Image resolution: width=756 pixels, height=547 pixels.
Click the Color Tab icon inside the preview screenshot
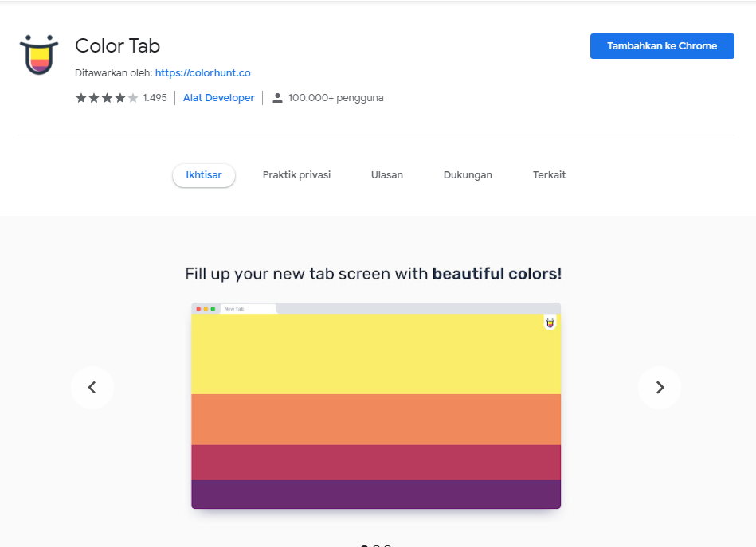tap(550, 322)
